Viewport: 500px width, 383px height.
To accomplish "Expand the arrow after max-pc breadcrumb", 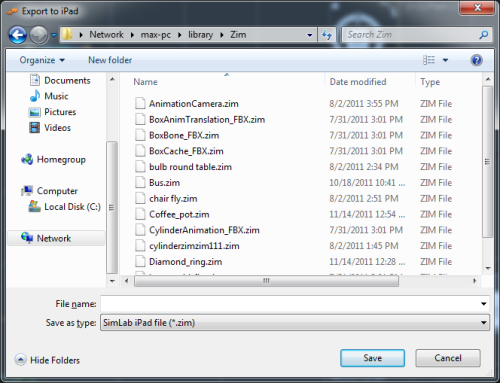I will pyautogui.click(x=180, y=35).
